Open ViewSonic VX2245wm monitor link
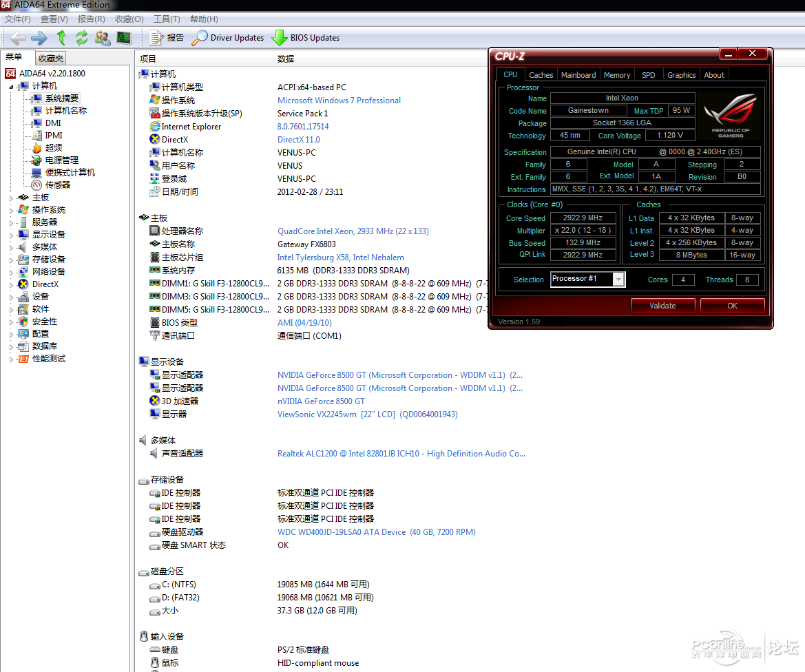The width and height of the screenshot is (805, 672). 368,414
